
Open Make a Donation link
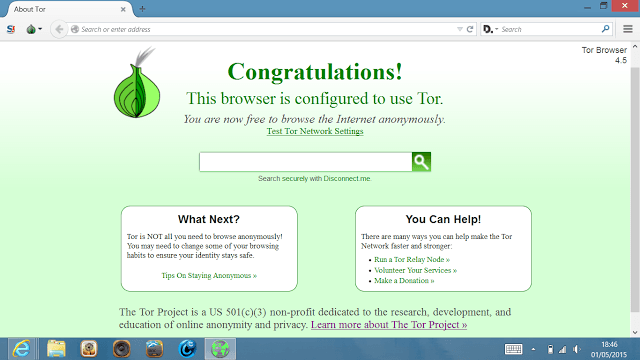tap(404, 281)
